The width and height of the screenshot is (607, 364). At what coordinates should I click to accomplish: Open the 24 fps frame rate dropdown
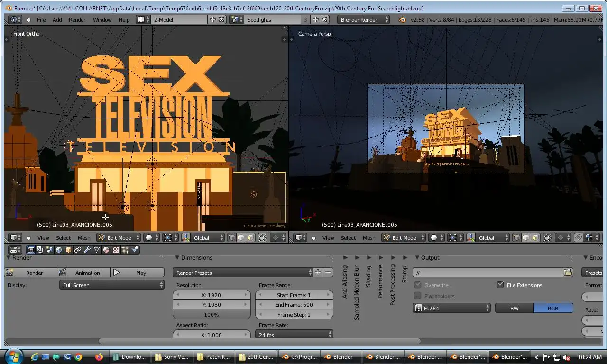point(294,335)
